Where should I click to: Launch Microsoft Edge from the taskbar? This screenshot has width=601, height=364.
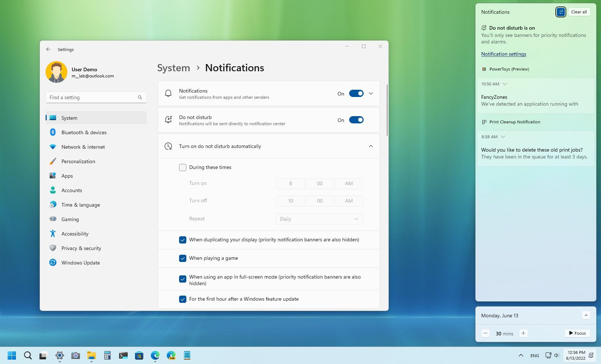point(155,355)
